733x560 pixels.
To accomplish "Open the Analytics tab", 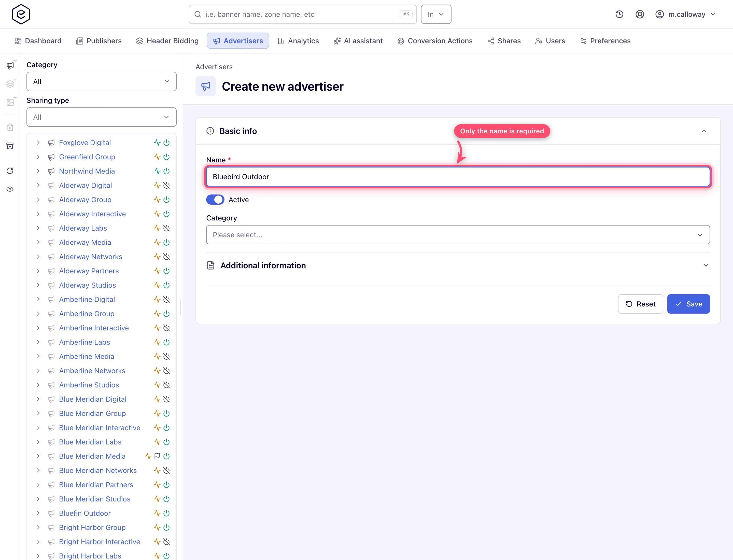I will click(298, 41).
